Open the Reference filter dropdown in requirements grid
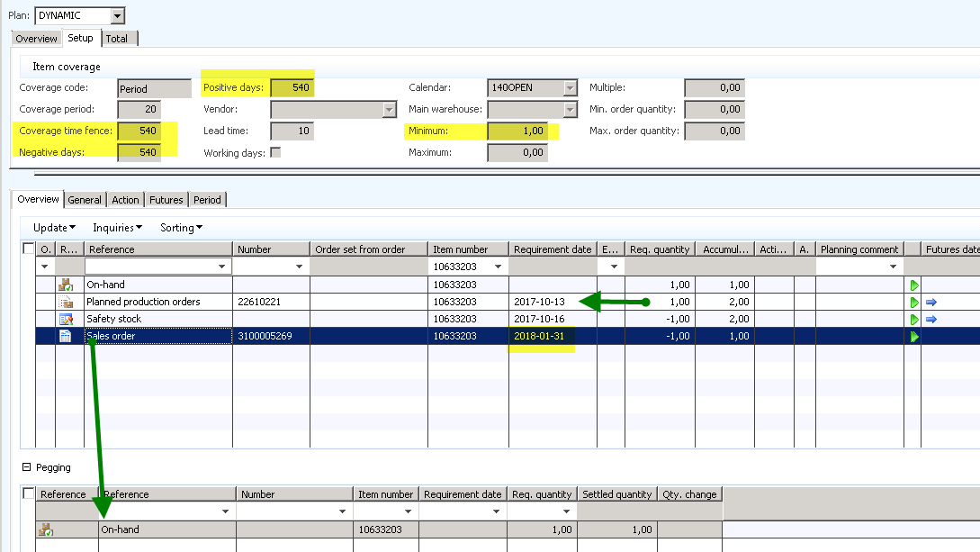 [x=221, y=267]
